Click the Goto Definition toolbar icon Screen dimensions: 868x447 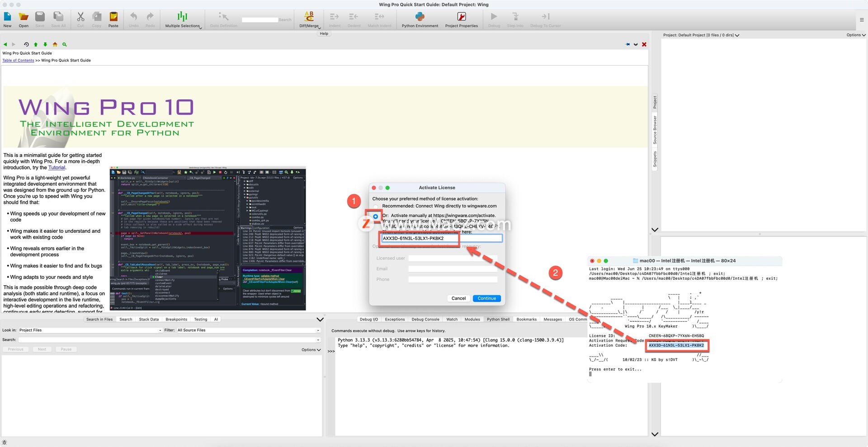click(223, 17)
